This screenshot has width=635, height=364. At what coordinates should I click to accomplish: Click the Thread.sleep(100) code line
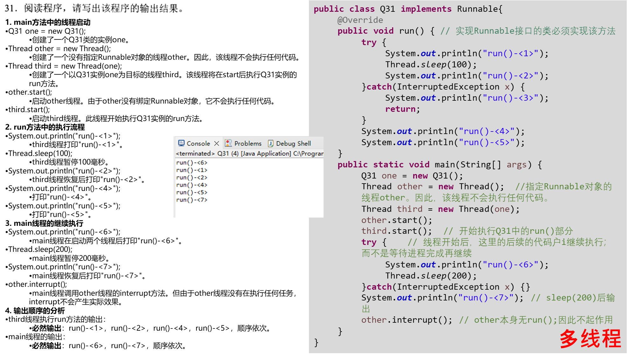coord(431,64)
